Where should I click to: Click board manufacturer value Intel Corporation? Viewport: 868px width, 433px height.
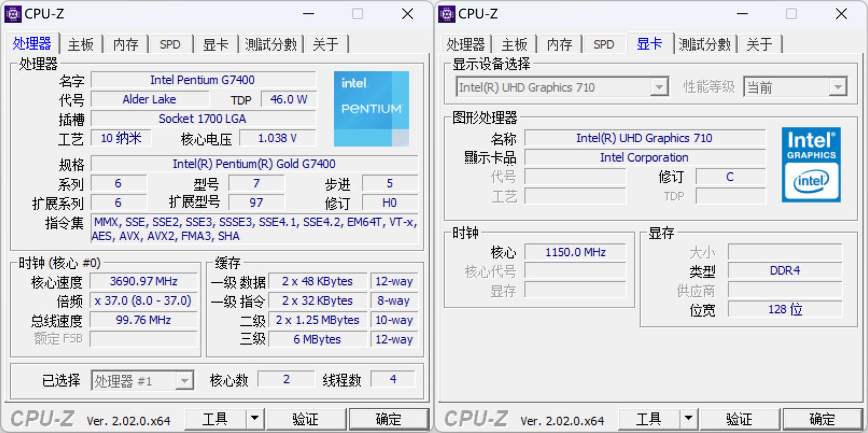(645, 157)
